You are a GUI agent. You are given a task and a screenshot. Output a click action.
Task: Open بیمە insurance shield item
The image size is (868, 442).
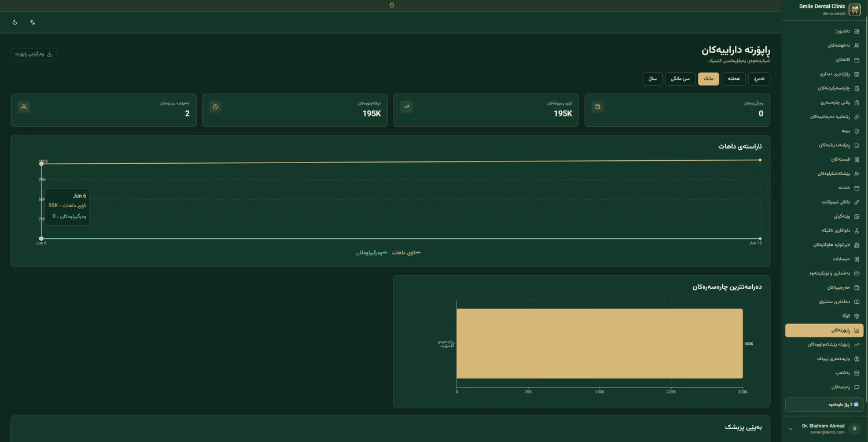pos(824,131)
